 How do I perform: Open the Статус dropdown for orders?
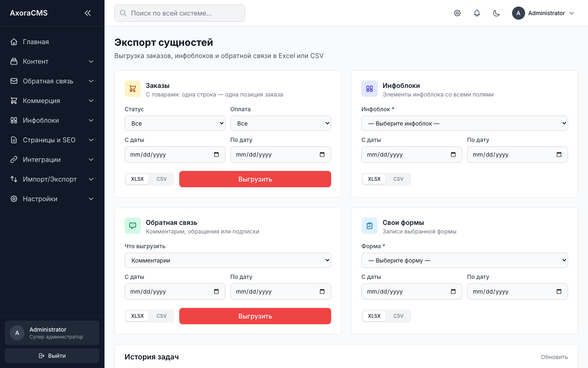[x=175, y=123]
